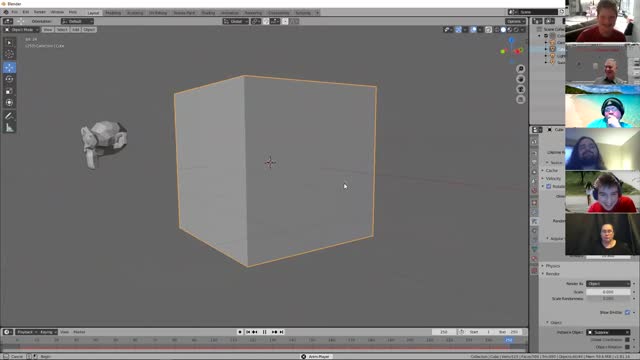
Task: Open the Add menu in viewport header
Action: [76, 30]
